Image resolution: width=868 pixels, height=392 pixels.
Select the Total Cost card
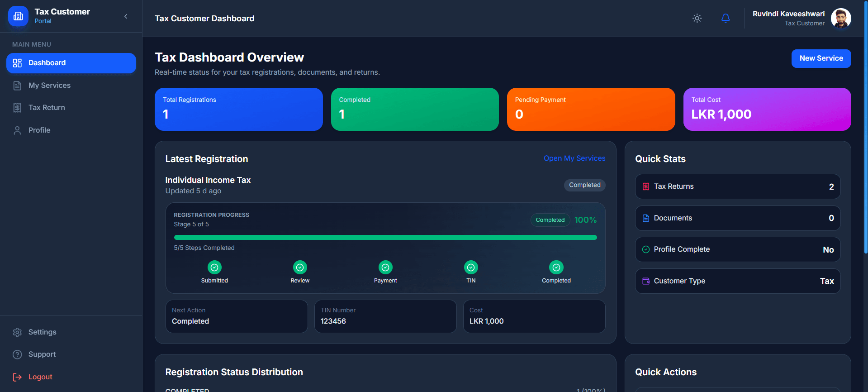pos(767,110)
